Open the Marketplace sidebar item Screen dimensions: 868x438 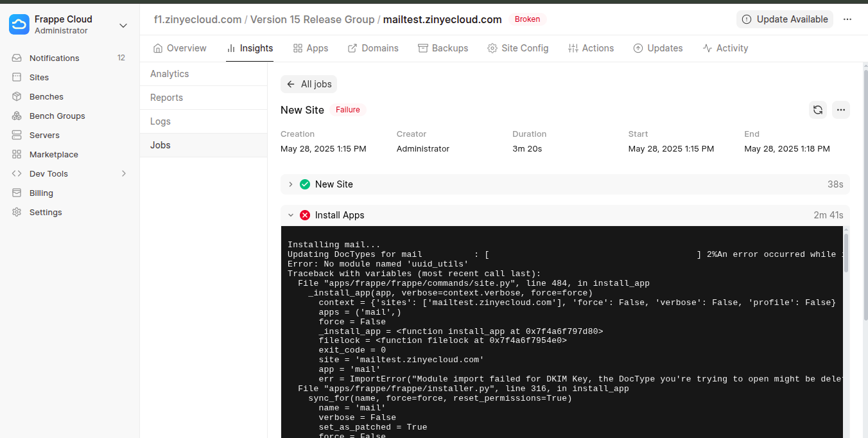(x=54, y=154)
